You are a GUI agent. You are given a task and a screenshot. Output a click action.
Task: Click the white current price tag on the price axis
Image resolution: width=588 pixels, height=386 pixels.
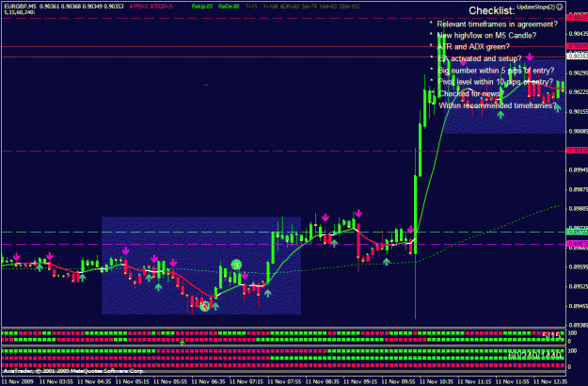click(x=578, y=56)
